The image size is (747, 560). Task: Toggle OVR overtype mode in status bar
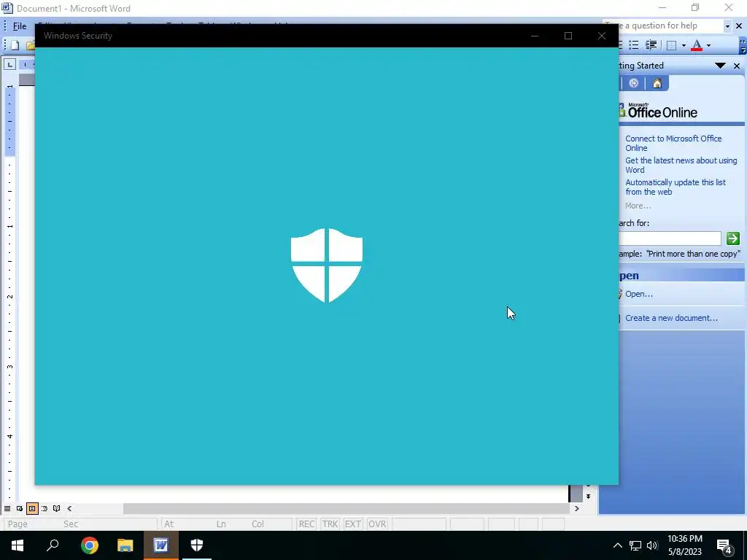click(377, 524)
